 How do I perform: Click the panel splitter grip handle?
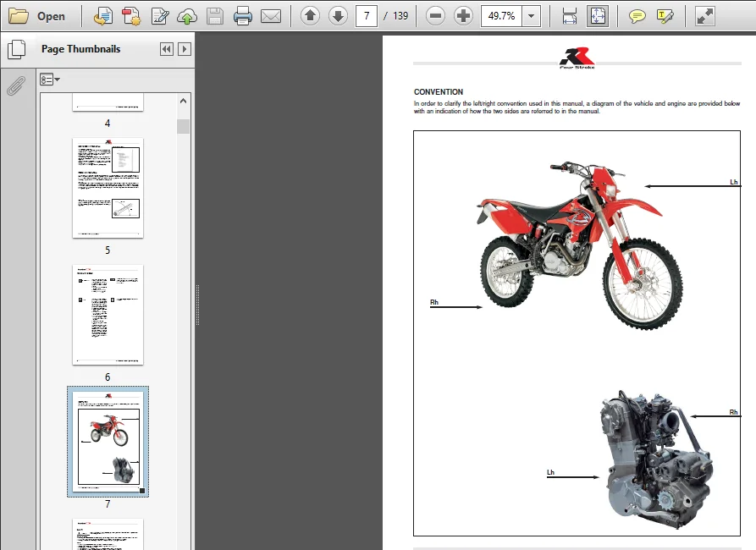197,305
